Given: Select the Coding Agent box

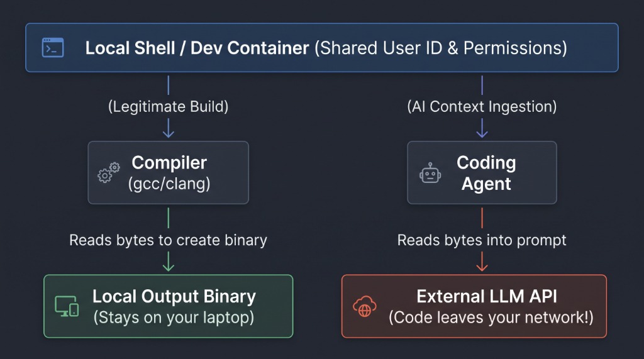Looking at the screenshot, I should 482,172.
